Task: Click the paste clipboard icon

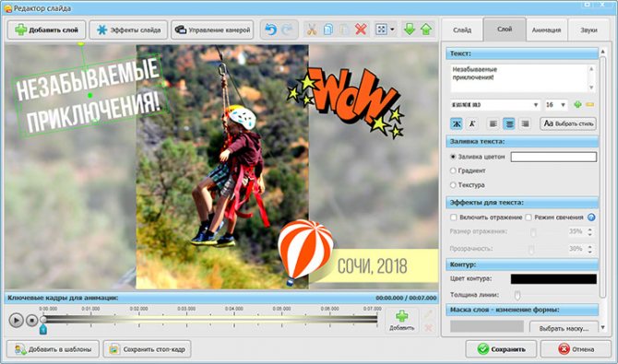Action: pos(344,29)
